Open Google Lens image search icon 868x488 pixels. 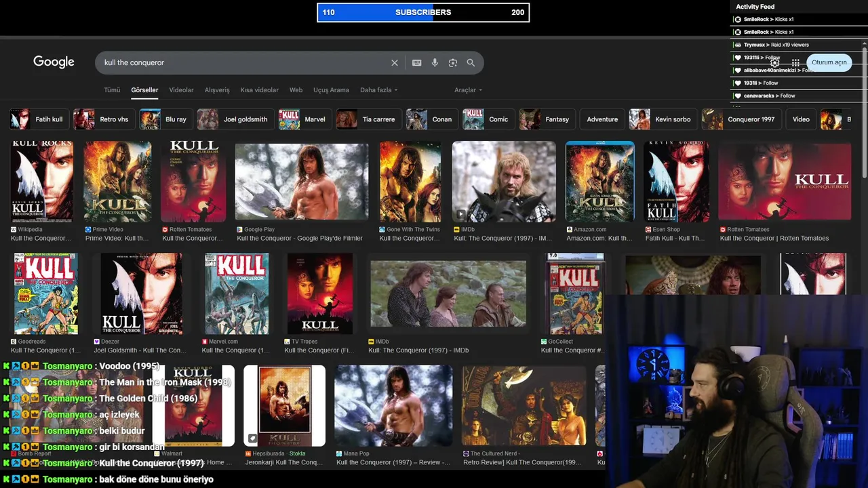(x=453, y=62)
